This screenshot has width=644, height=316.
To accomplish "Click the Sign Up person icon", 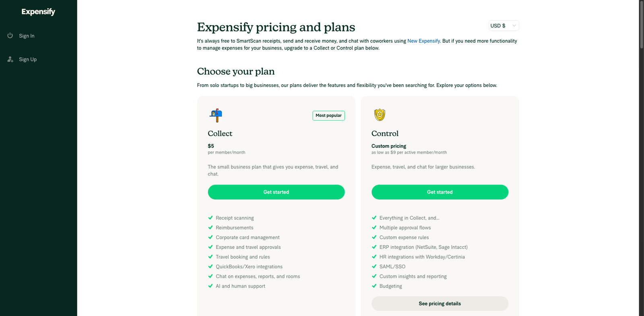I will (10, 59).
